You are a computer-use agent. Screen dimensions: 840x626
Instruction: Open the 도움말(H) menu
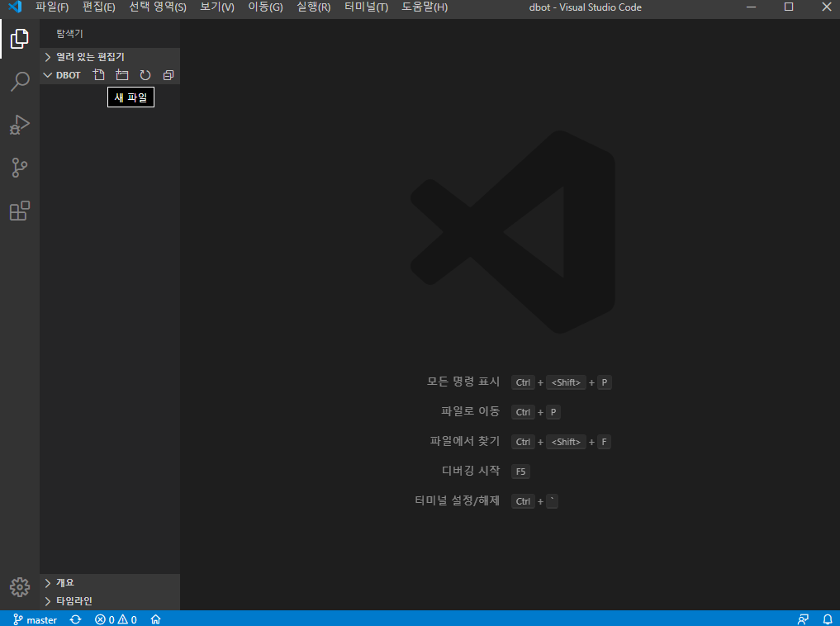click(x=425, y=7)
